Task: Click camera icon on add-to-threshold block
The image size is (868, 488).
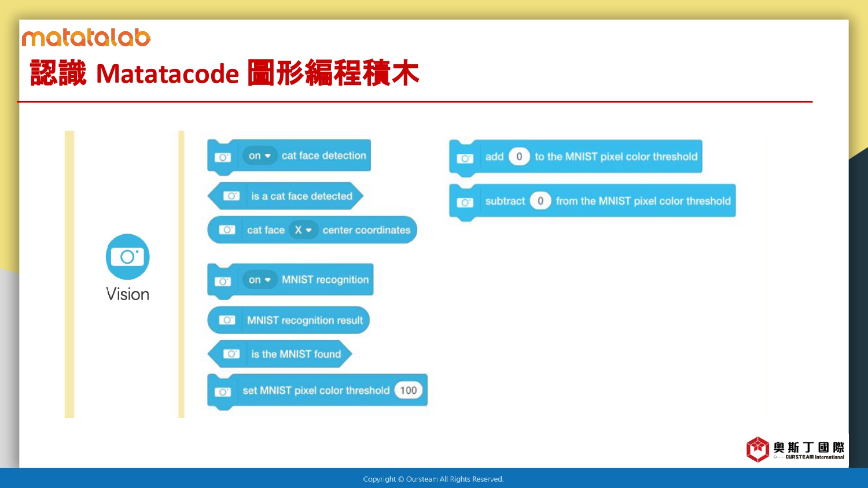Action: point(465,158)
